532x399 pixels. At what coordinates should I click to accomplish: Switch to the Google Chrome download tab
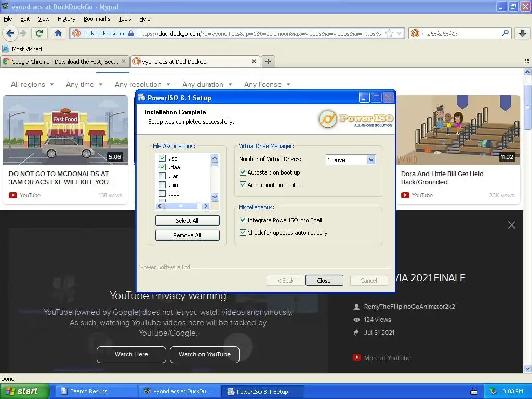[64, 61]
